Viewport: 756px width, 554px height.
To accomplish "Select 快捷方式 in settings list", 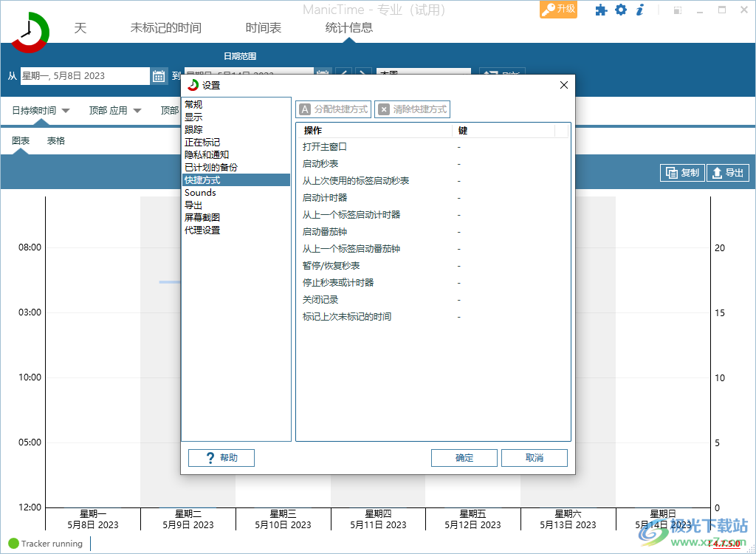I will point(236,179).
